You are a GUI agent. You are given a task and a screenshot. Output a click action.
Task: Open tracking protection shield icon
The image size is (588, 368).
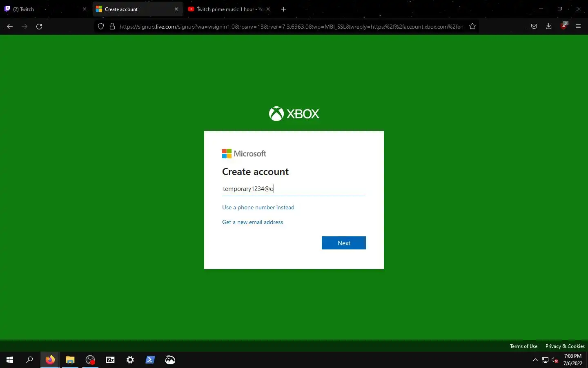101,26
